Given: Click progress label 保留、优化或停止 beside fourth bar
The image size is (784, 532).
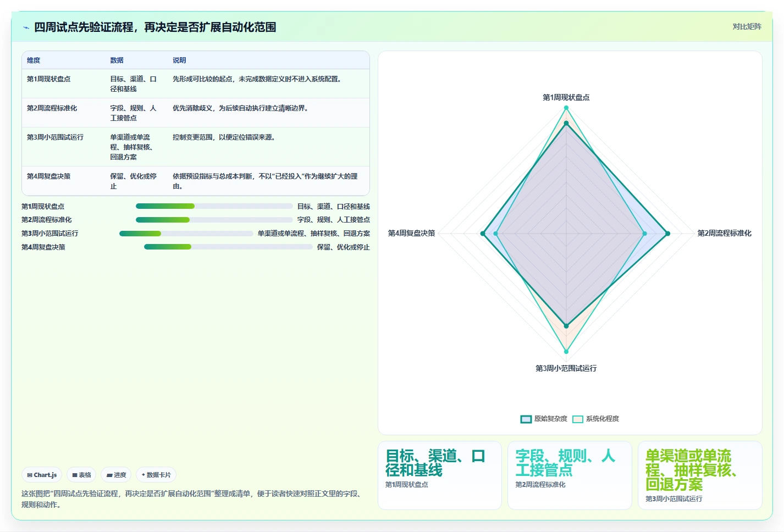Looking at the screenshot, I should point(344,247).
